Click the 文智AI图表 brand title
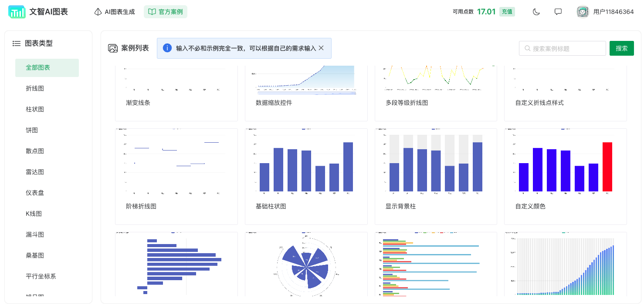The width and height of the screenshot is (644, 308). pos(49,12)
